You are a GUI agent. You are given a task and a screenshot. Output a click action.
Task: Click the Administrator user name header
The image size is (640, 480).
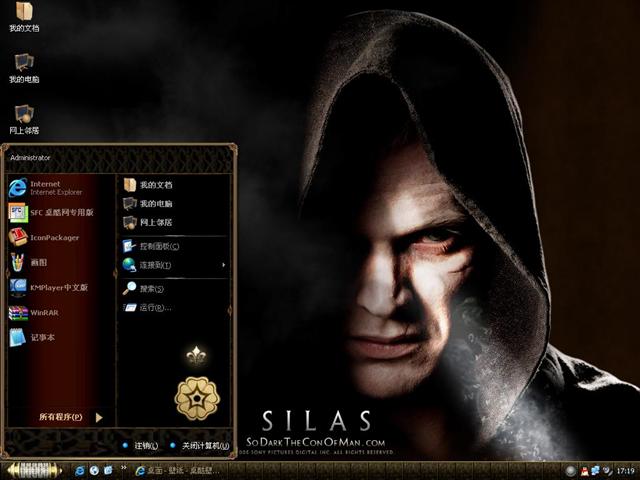point(30,158)
